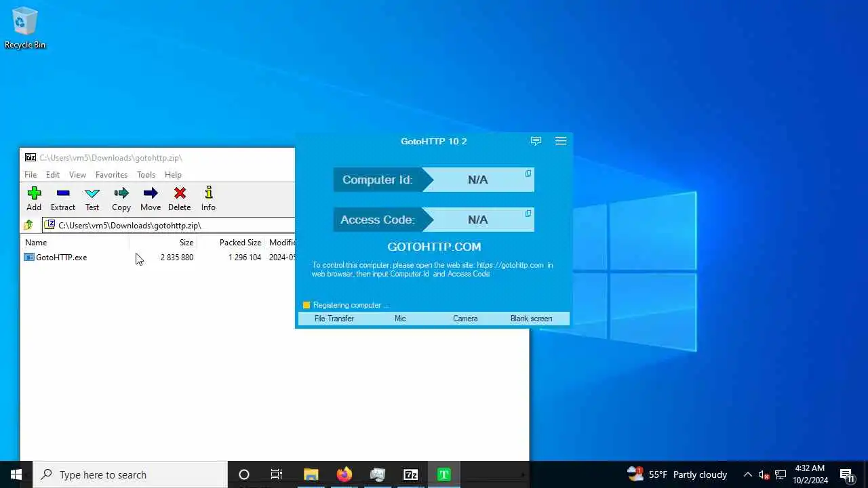Select the GotoHTTP.exe file row
This screenshot has height=488, width=868.
tap(159, 258)
